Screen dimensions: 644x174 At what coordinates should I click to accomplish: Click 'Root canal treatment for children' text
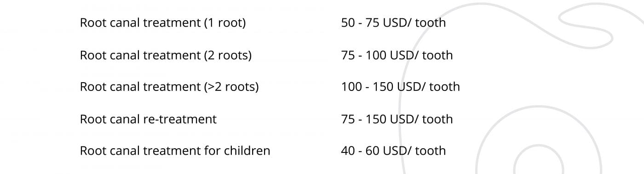175,151
